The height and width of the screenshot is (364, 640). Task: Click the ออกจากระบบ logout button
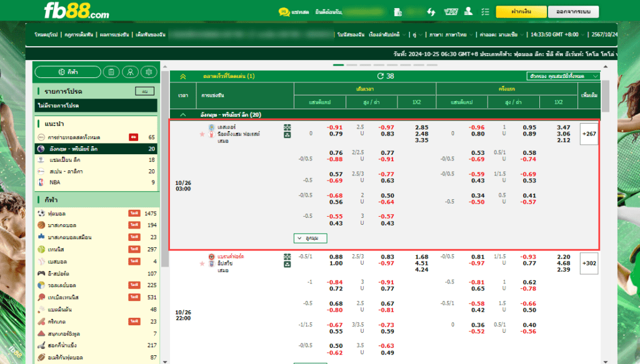574,12
